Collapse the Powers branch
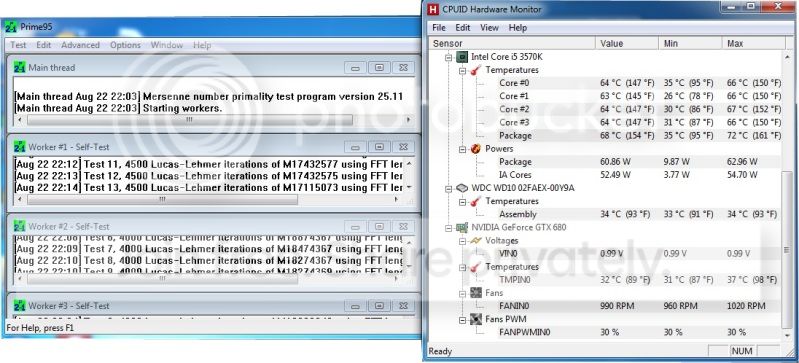Image resolution: width=799 pixels, height=363 pixels. point(463,149)
